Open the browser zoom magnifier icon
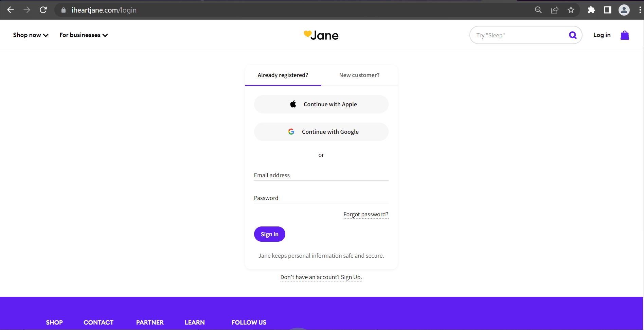644x330 pixels. click(x=538, y=10)
